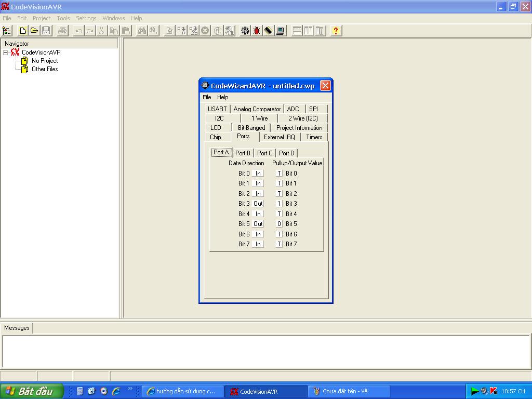The height and width of the screenshot is (399, 532).
Task: Toggle Bit 5 output value 0 button
Action: coord(279,224)
